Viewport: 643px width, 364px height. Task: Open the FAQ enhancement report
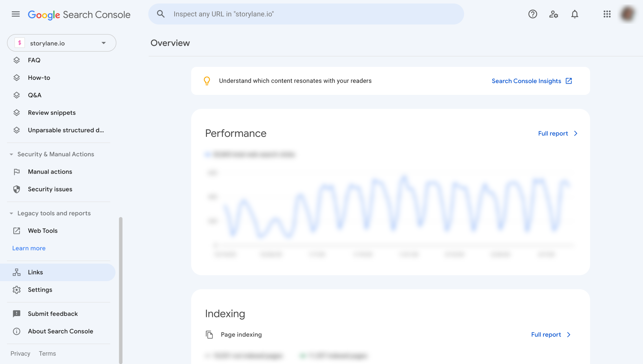tap(34, 60)
